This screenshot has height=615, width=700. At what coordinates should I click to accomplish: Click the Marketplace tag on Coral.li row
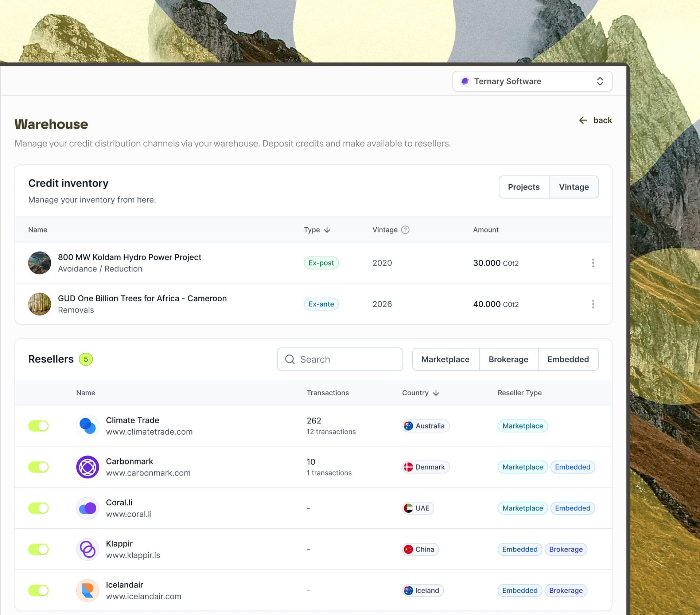[522, 508]
